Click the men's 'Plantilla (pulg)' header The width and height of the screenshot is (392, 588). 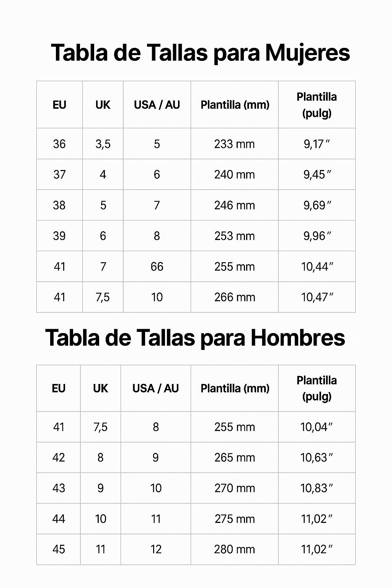[x=317, y=388]
